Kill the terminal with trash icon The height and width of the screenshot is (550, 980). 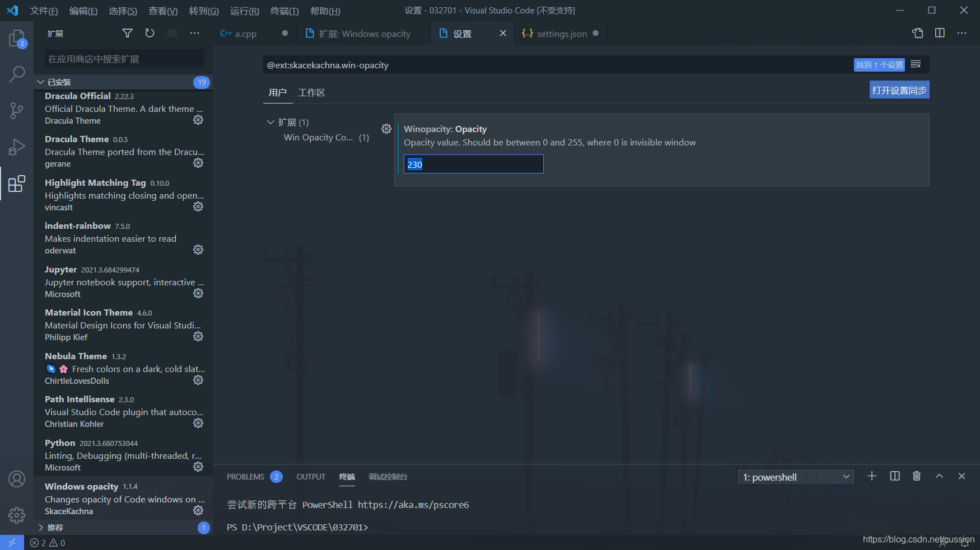coord(917,476)
